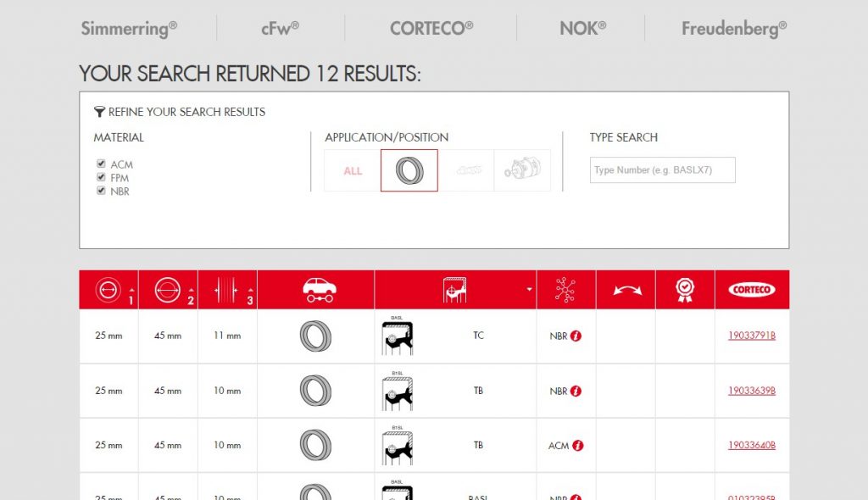868x500 pixels.
Task: Click the ring seal icon in row 19033640B
Action: pyautogui.click(x=315, y=445)
